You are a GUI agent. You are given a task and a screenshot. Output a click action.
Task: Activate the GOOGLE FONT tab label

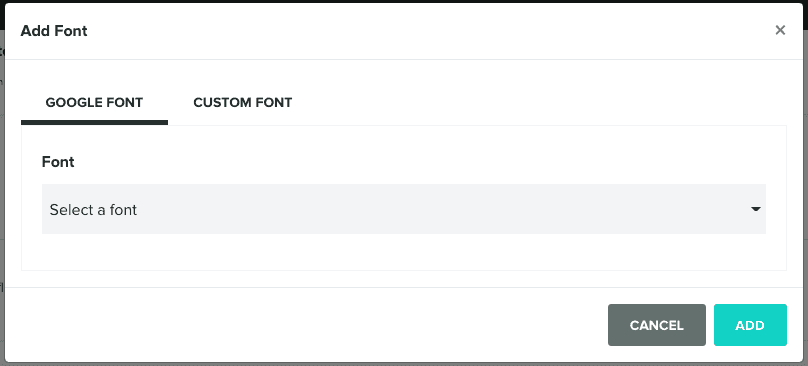tap(94, 103)
